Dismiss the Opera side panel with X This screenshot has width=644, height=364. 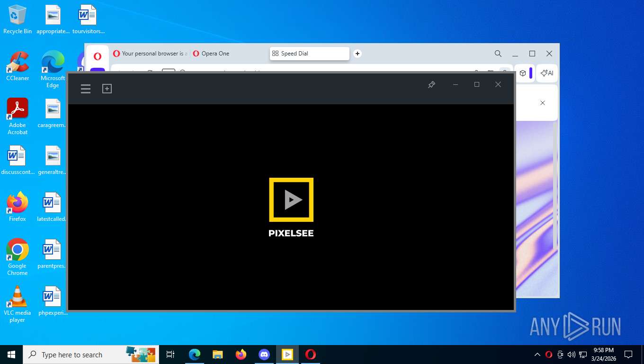click(x=543, y=103)
